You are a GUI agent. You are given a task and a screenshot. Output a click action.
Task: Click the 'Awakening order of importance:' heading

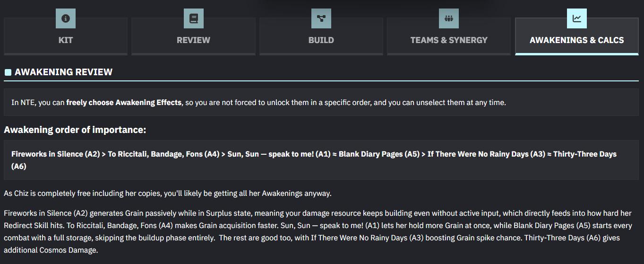[75, 130]
